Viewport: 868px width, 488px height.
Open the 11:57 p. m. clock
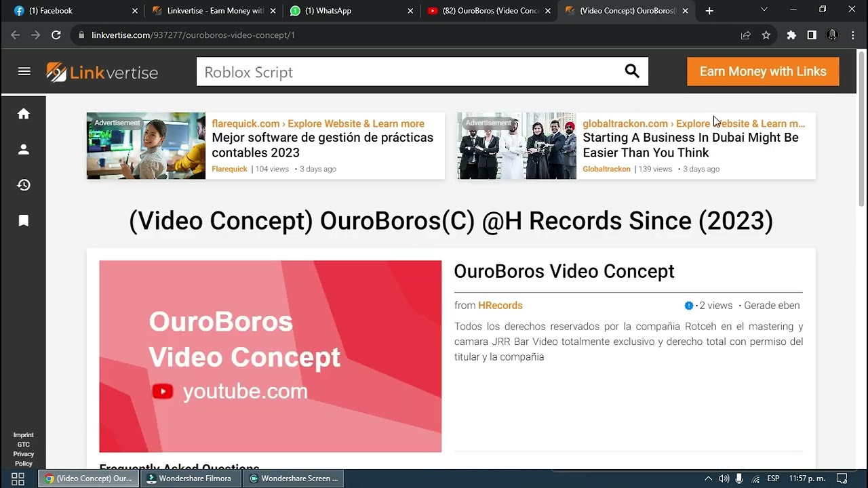pos(807,479)
